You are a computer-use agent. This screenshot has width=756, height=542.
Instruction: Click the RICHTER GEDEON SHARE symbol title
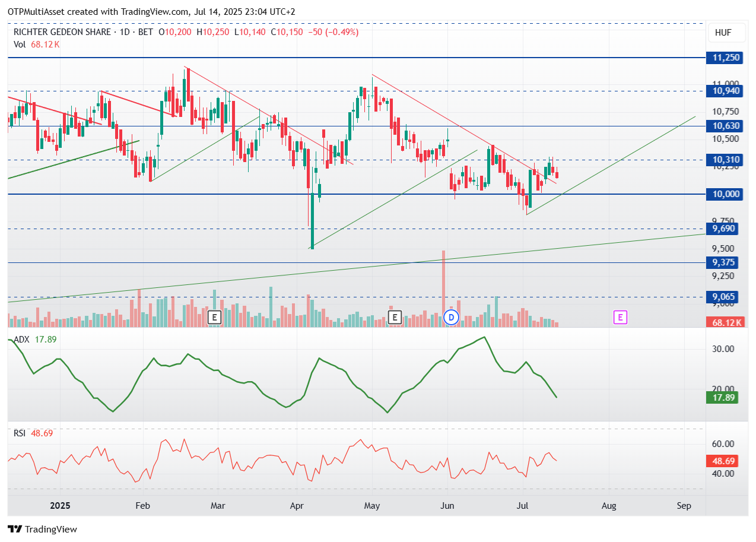tap(62, 32)
